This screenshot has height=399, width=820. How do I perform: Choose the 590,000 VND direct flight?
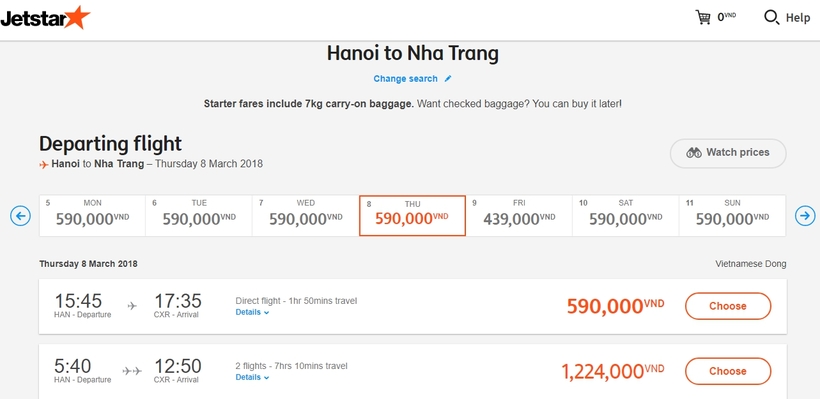[x=728, y=306]
